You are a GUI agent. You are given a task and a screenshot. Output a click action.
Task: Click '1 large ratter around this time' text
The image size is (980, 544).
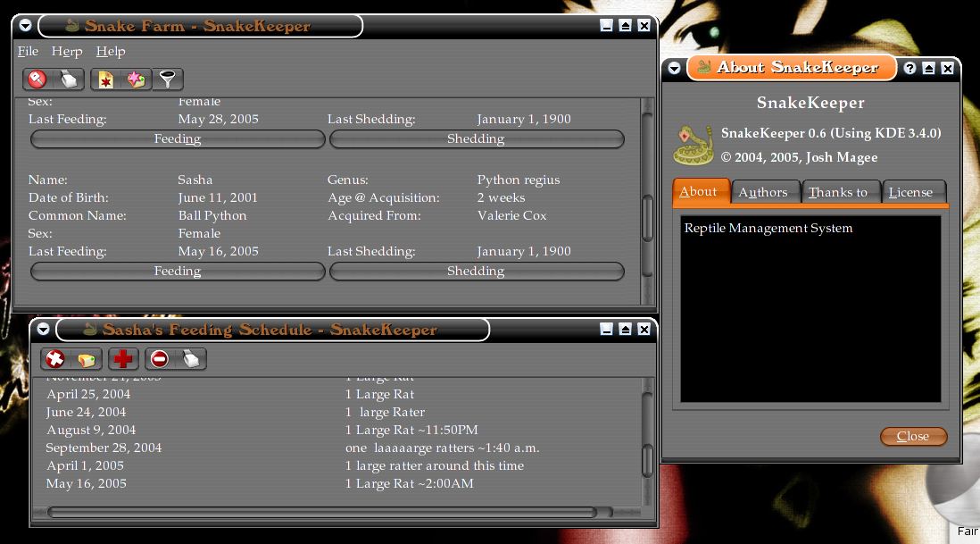[435, 465]
